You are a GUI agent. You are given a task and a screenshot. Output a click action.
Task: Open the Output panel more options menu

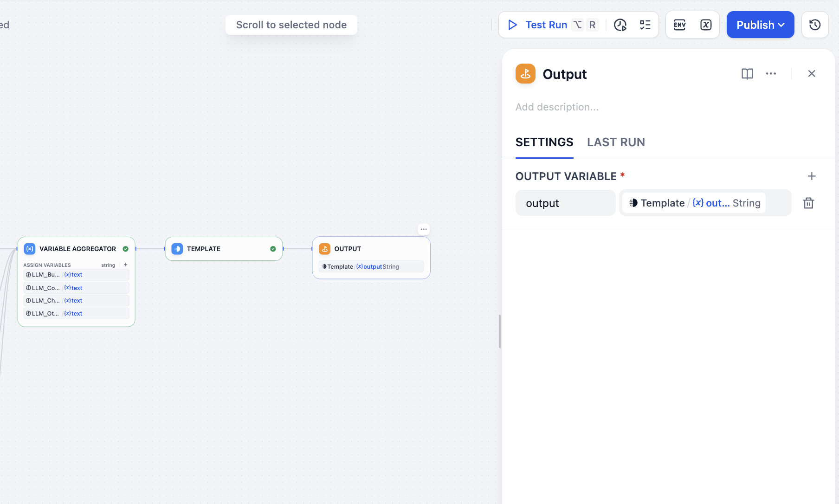[x=771, y=74]
